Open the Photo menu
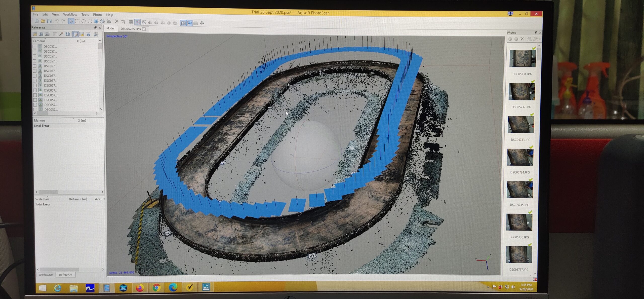 [x=97, y=15]
